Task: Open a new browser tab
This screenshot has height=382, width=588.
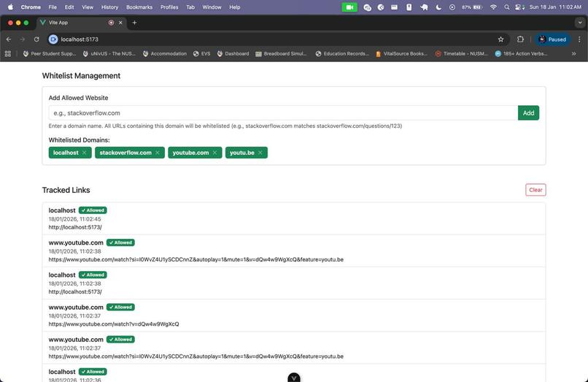Action: [134, 23]
